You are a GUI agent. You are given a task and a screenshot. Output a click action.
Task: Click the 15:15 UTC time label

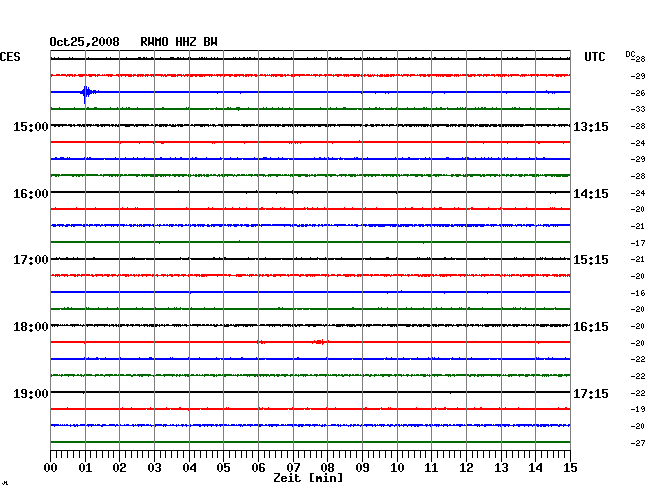(x=591, y=260)
